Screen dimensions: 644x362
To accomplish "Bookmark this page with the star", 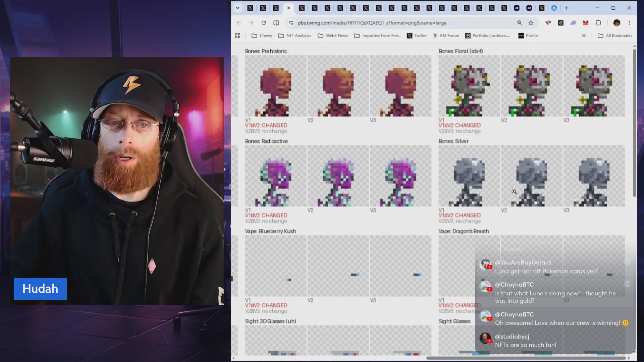I will (x=531, y=23).
